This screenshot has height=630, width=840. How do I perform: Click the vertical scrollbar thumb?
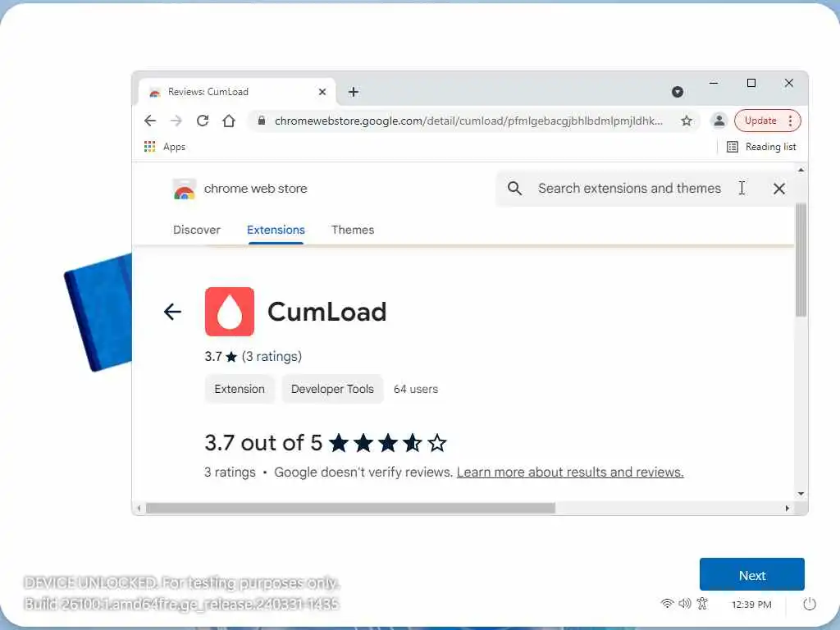[801, 260]
